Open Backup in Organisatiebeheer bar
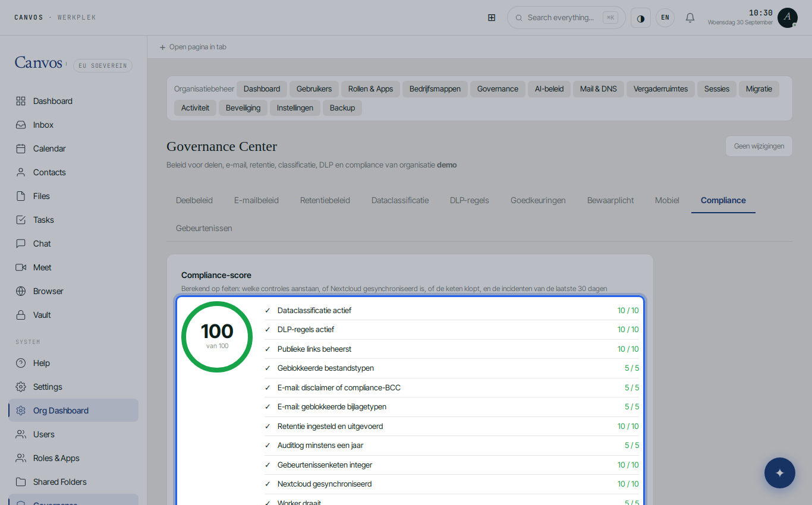This screenshot has height=505, width=812. [342, 108]
